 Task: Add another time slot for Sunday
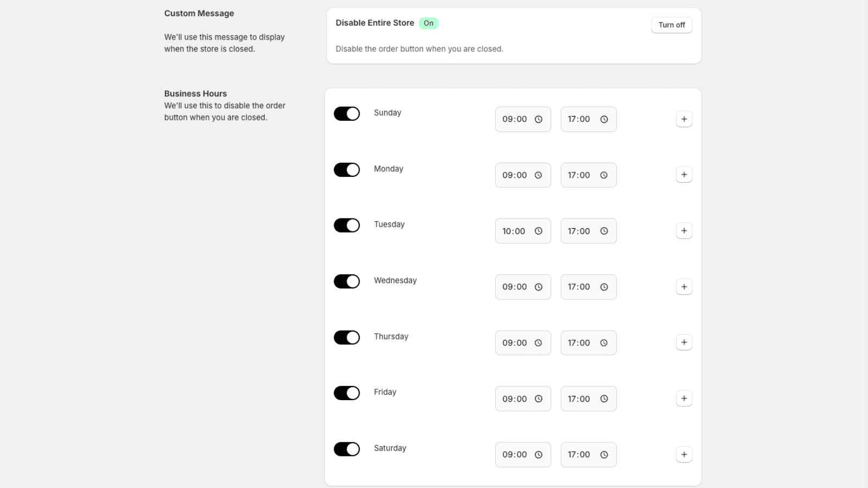click(x=684, y=119)
